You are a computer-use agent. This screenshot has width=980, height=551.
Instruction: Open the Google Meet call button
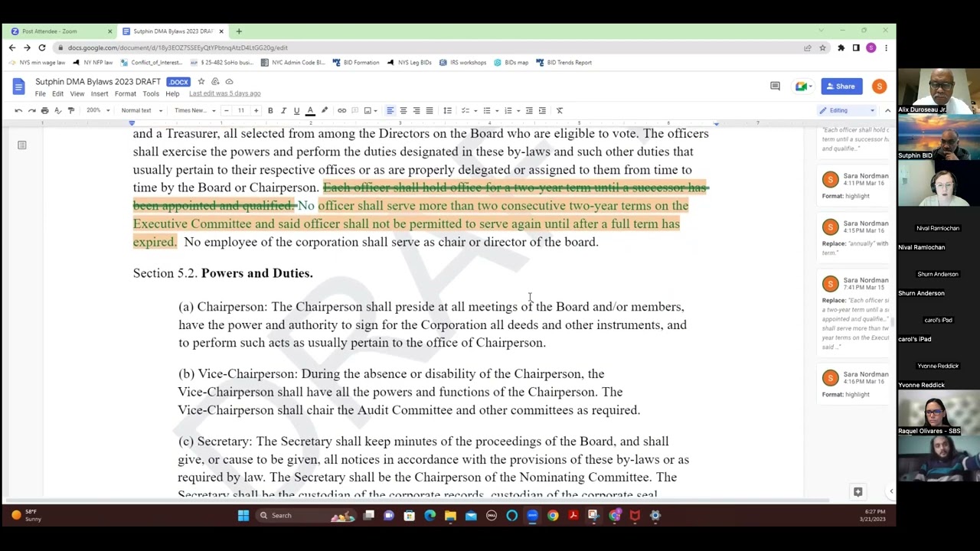coord(803,86)
